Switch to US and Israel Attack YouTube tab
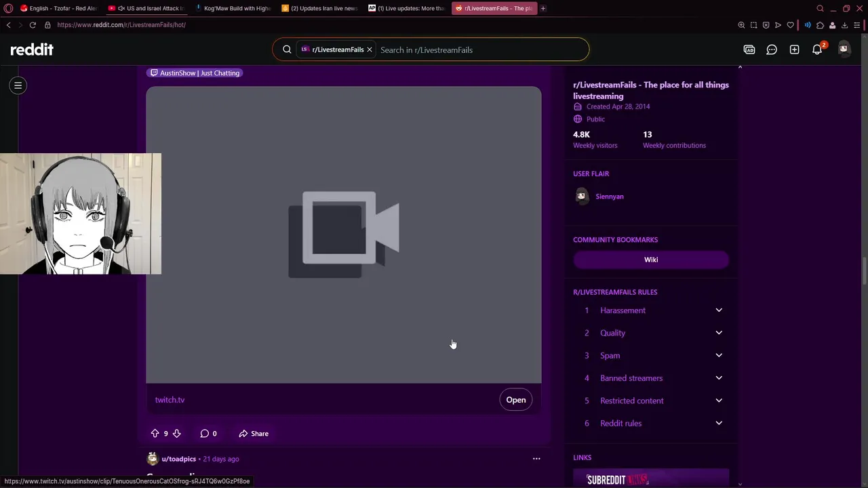Image resolution: width=868 pixels, height=488 pixels. point(146,8)
